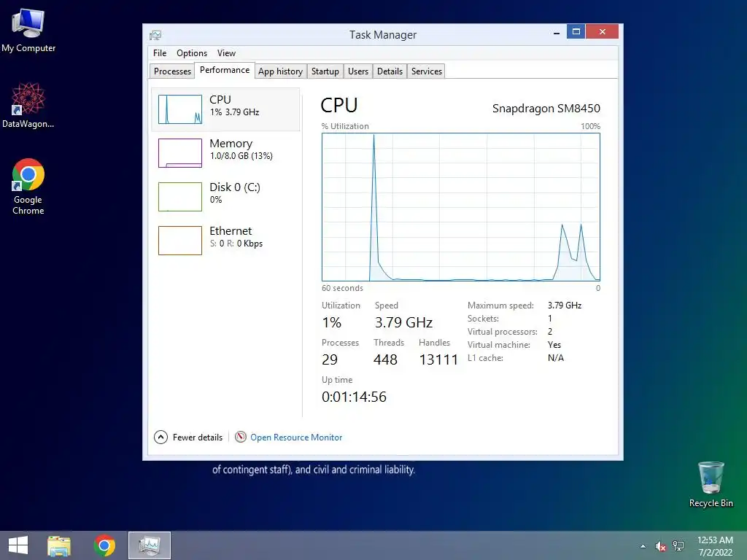
Task: Switch to the Processes tab
Action: (x=172, y=71)
